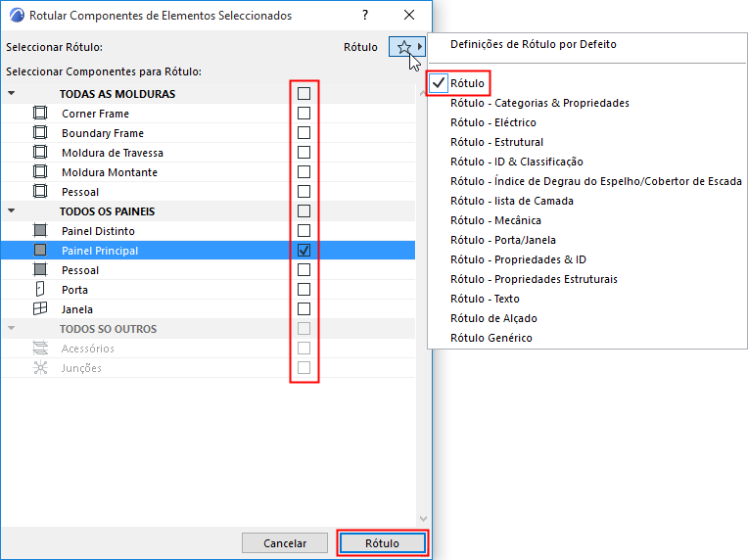
Task: Tick the TODAS AS MOLDURAS checkbox
Action: pos(304,93)
